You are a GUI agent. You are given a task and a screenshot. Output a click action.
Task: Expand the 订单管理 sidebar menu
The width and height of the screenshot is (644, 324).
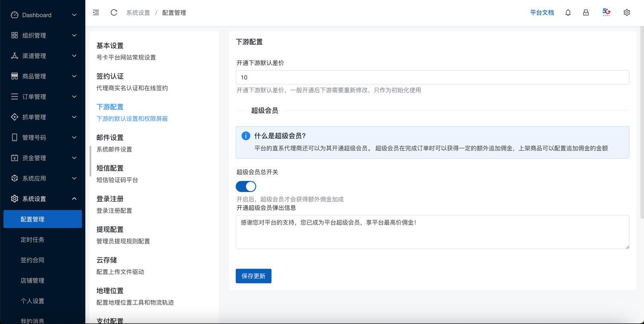pos(43,97)
